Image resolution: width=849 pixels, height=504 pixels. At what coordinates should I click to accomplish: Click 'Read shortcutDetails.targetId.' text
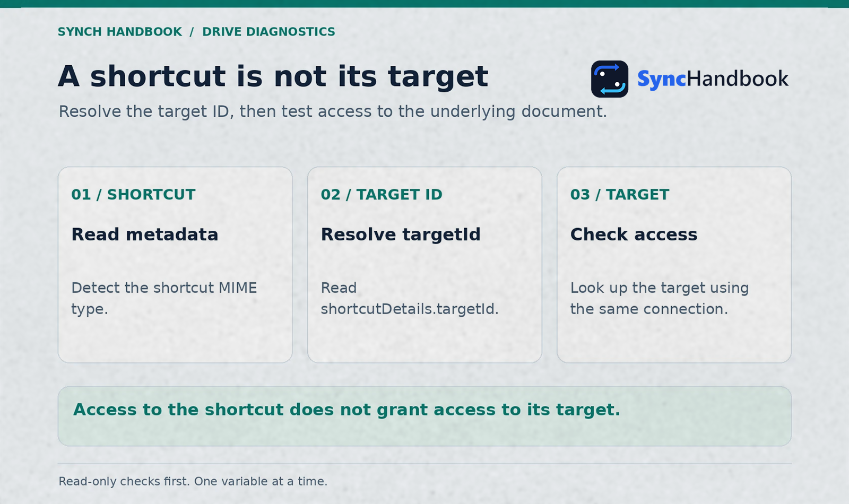[410, 298]
